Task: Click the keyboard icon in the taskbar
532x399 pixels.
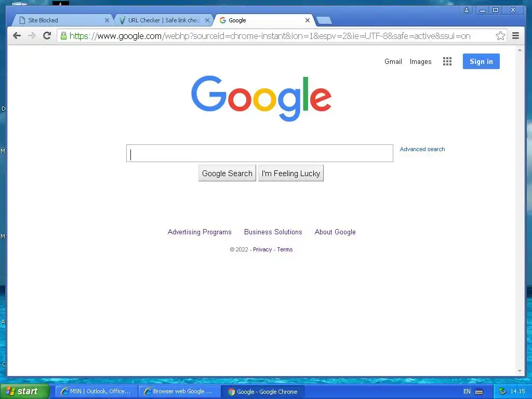Action: coord(479,392)
